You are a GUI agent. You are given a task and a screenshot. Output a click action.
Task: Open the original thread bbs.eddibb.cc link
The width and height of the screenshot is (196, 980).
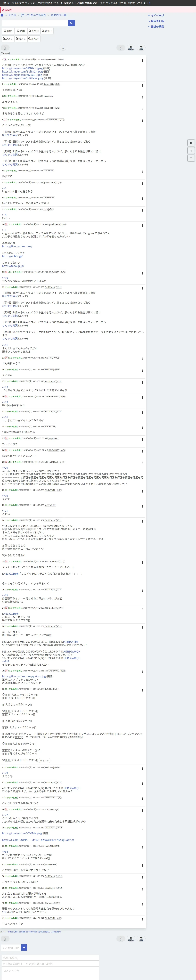pos(34,932)
